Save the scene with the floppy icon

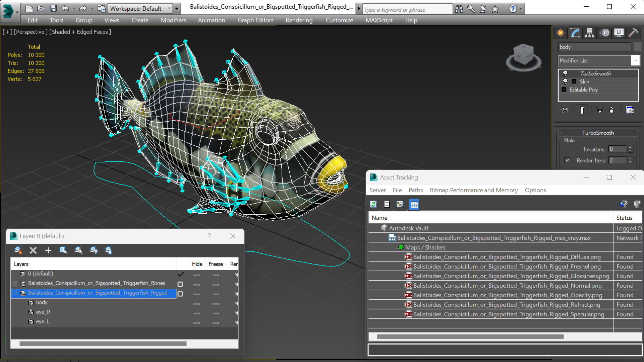click(53, 8)
